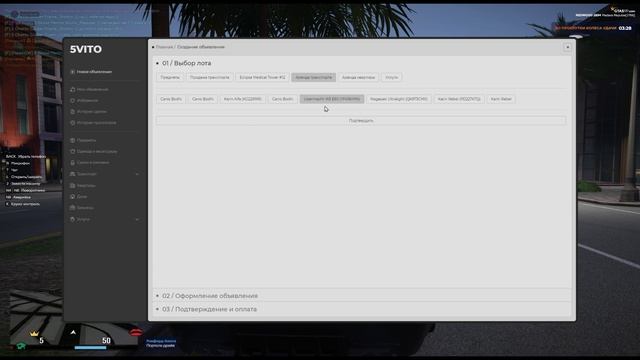Click the businesses category icon in sidebar

[x=72, y=207]
